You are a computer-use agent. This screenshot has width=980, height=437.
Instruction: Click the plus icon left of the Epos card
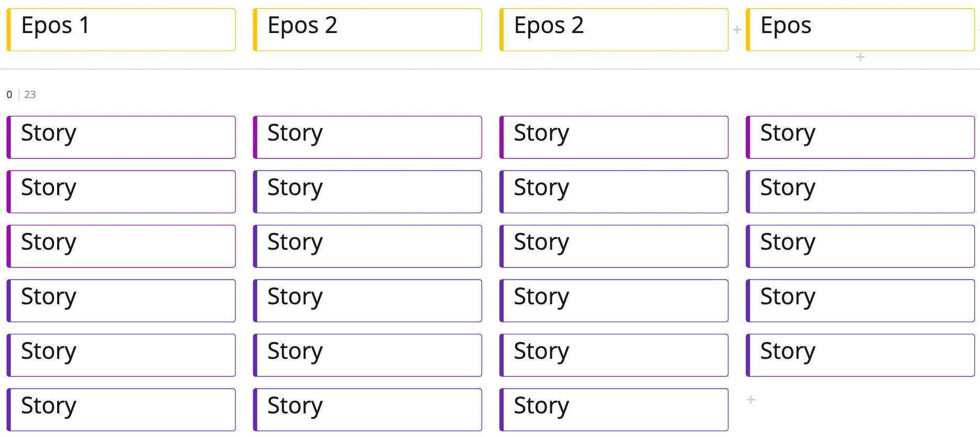737,30
